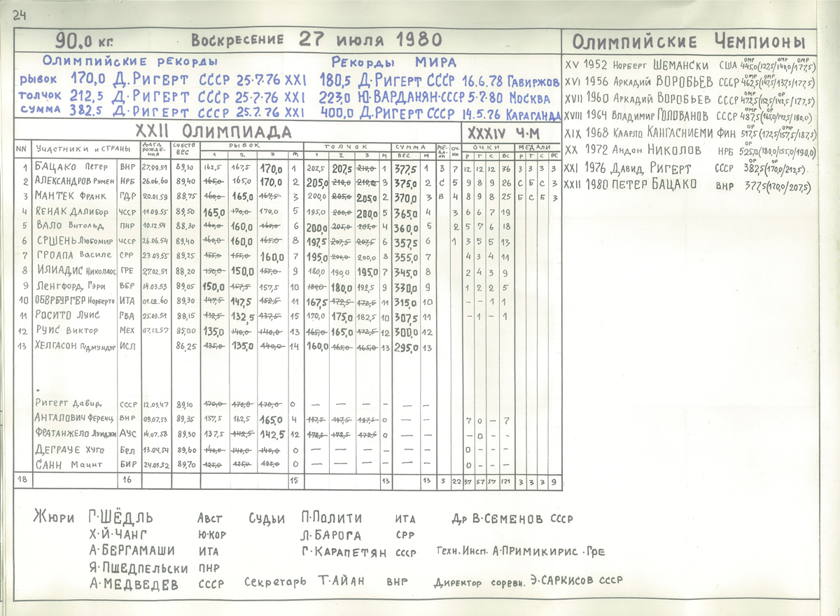Screen dimensions: 840x616
Task: Click champion XX 1972 Андон НИКОЛОВ
Action: click(x=689, y=151)
